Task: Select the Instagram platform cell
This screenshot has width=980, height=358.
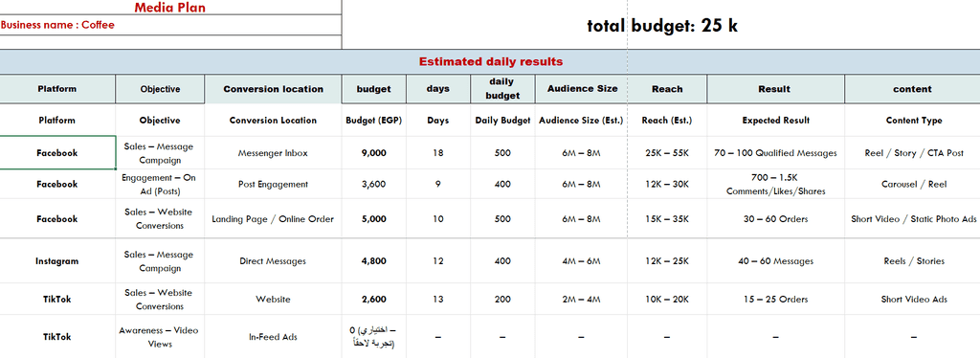Action: pyautogui.click(x=56, y=261)
